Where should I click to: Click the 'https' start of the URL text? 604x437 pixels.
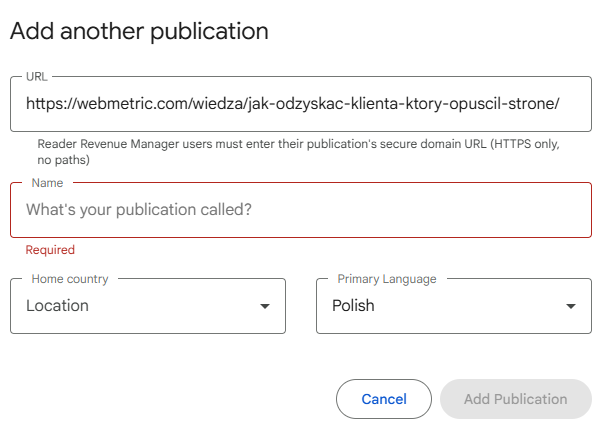click(45, 103)
